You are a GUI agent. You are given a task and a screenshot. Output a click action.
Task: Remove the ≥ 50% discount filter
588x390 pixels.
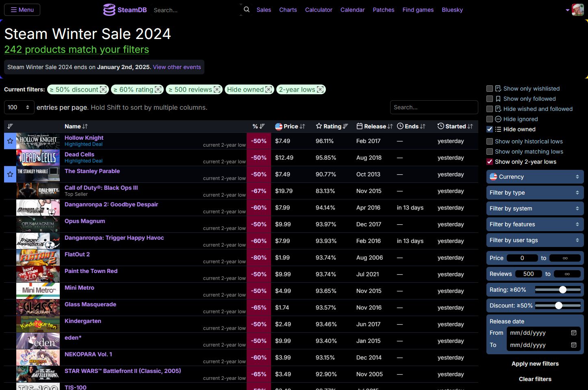tap(103, 89)
